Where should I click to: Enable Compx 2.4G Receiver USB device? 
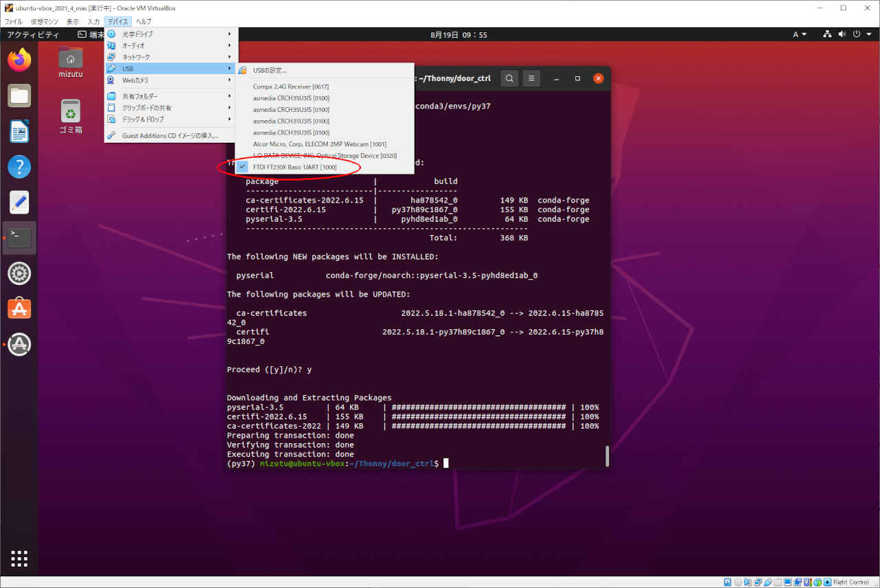click(290, 87)
